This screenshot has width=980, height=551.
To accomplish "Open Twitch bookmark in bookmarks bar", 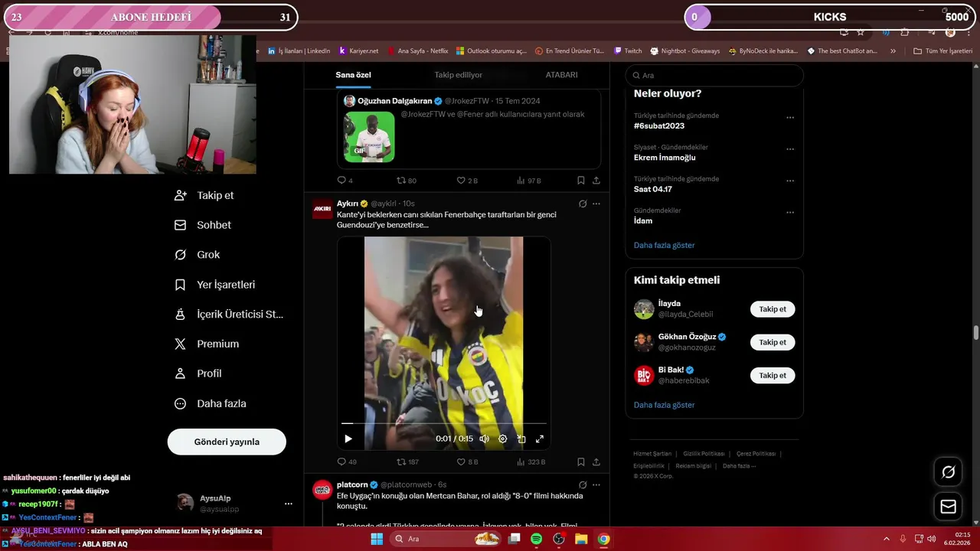I will 628,51.
